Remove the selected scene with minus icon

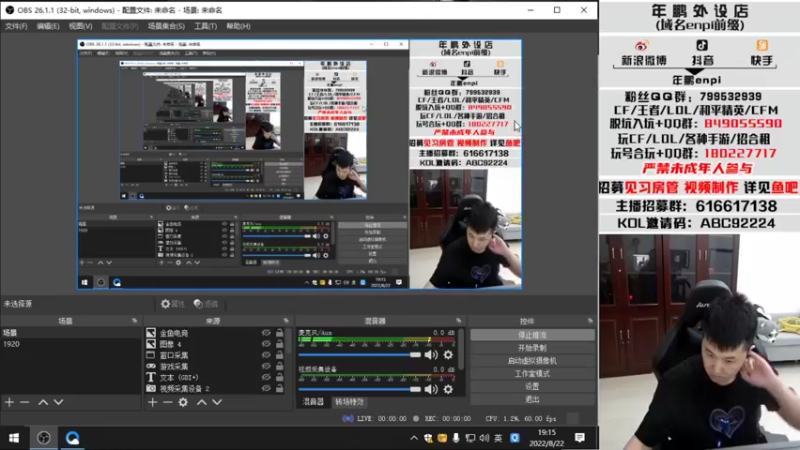24,402
